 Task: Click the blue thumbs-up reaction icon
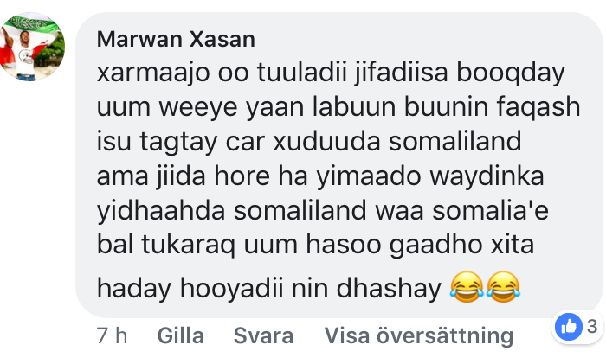point(569,327)
